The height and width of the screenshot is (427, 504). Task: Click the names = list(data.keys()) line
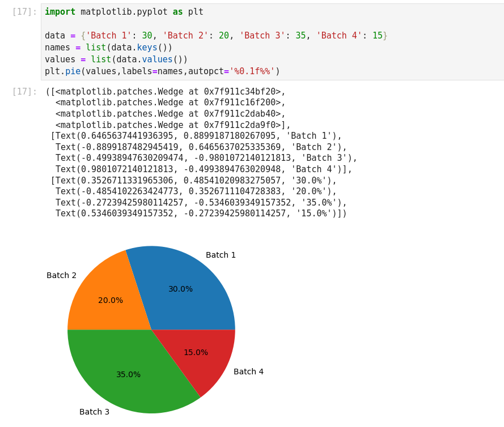pyautogui.click(x=108, y=48)
